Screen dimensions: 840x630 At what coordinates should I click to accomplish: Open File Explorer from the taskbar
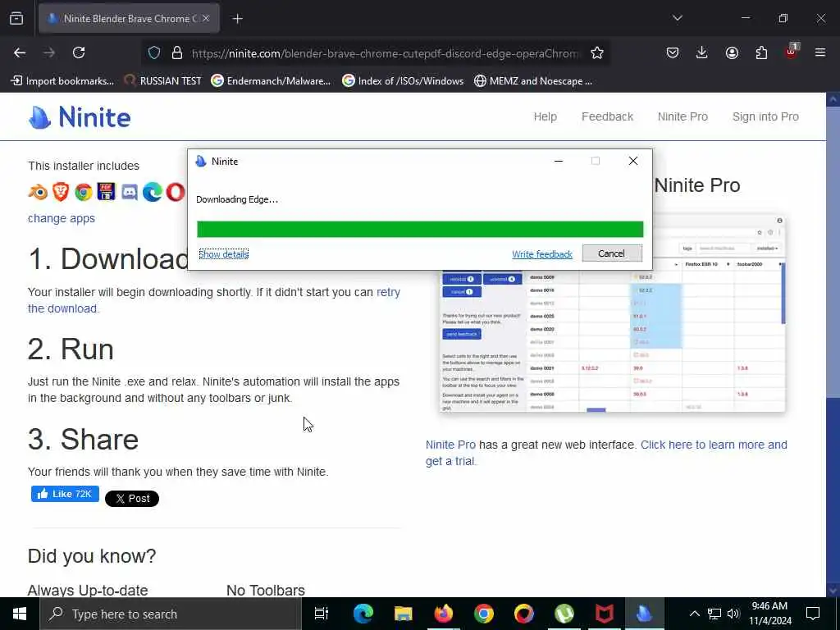(403, 614)
